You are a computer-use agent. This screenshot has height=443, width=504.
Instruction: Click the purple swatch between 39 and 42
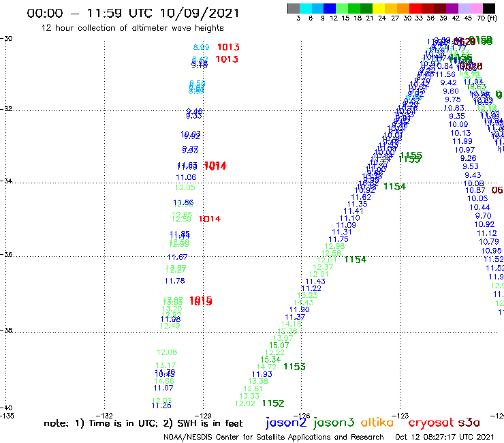[452, 8]
